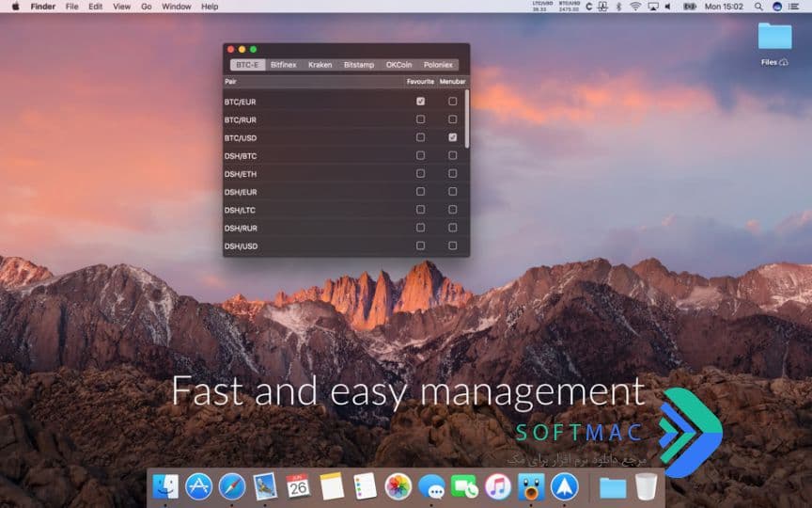The height and width of the screenshot is (508, 812).
Task: Open the Edit menu
Action: [95, 7]
